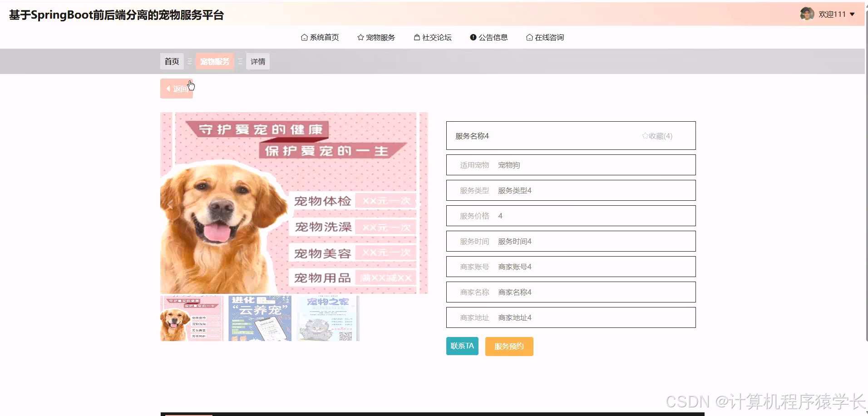Screen dimensions: 868x416
Task: Go to 系统首页 menu item
Action: pyautogui.click(x=320, y=37)
